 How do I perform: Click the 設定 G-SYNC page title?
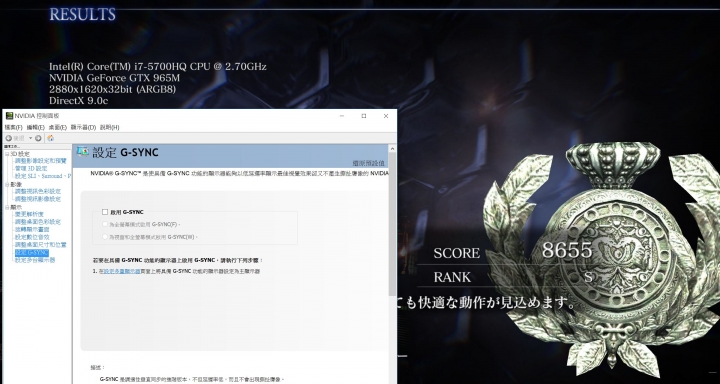125,152
